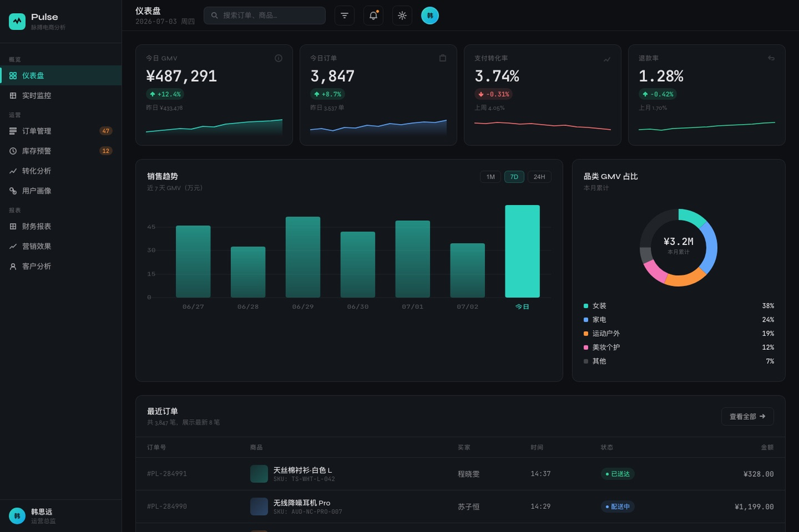799x532 pixels.
Task: Click 天丝棉衬衫 product thumbnail
Action: click(x=259, y=474)
